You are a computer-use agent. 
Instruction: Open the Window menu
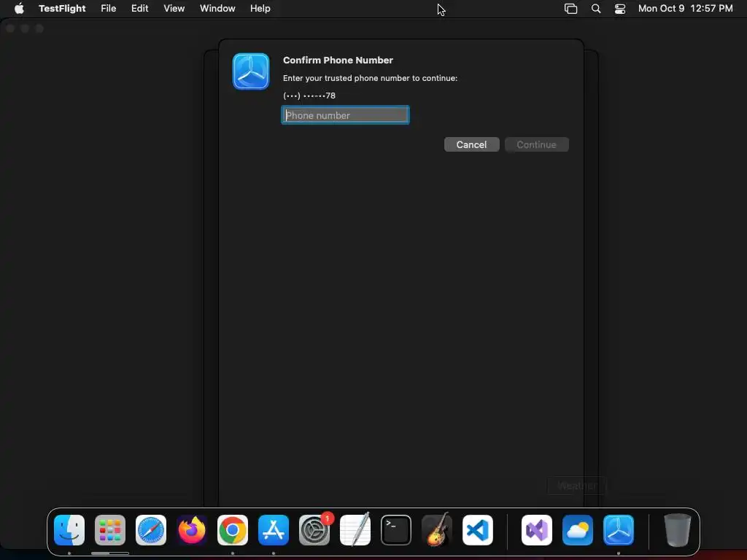(x=217, y=9)
